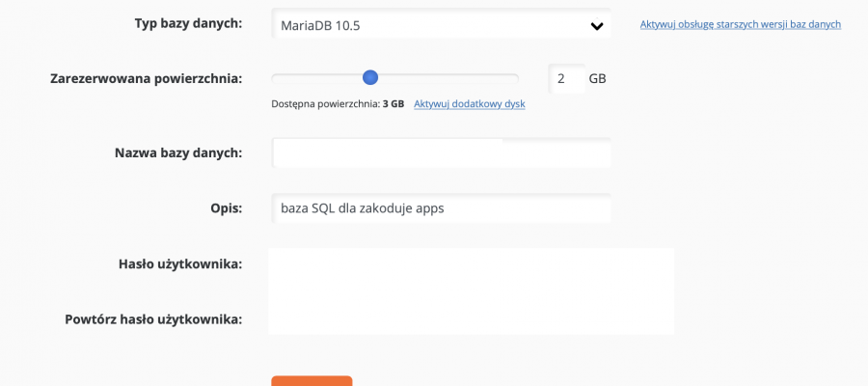Click the 'Hasło użytkownika:' label
Image resolution: width=868 pixels, height=386 pixels.
[180, 264]
